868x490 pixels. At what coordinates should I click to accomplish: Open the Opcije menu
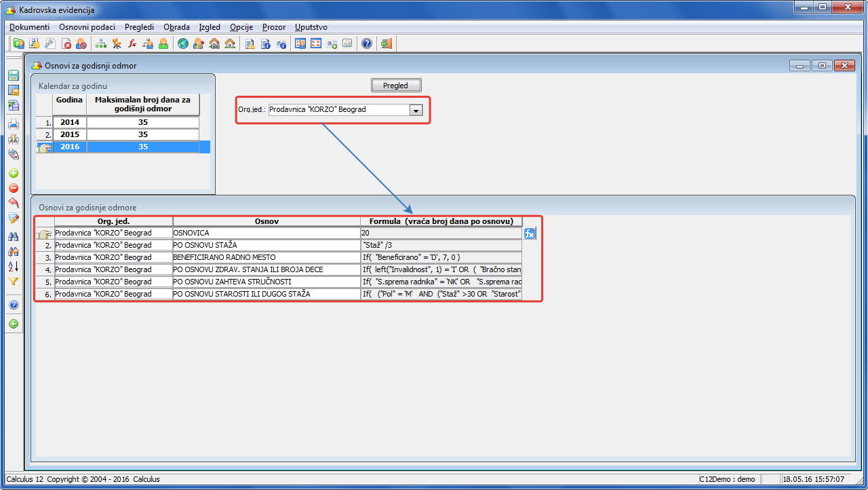pyautogui.click(x=241, y=27)
